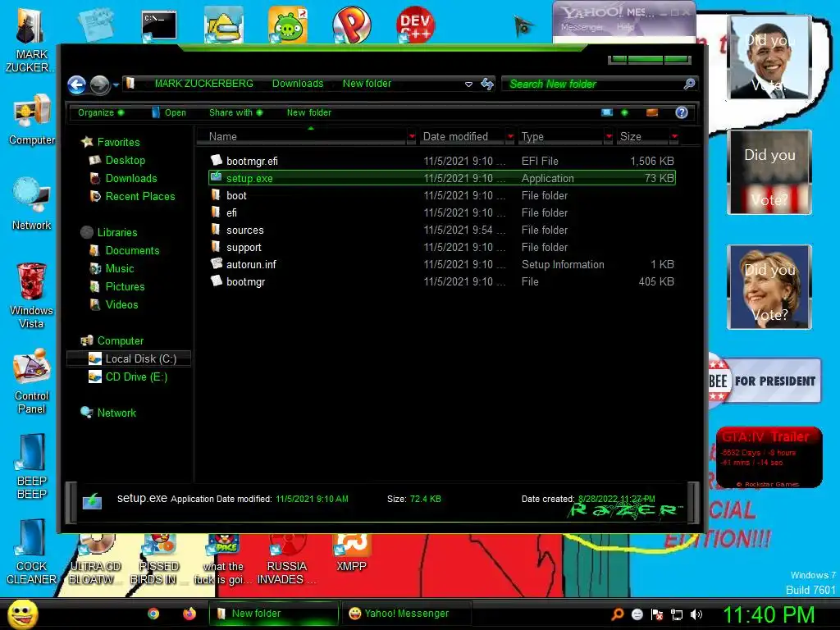Open the Music library
840x630 pixels.
click(x=112, y=269)
